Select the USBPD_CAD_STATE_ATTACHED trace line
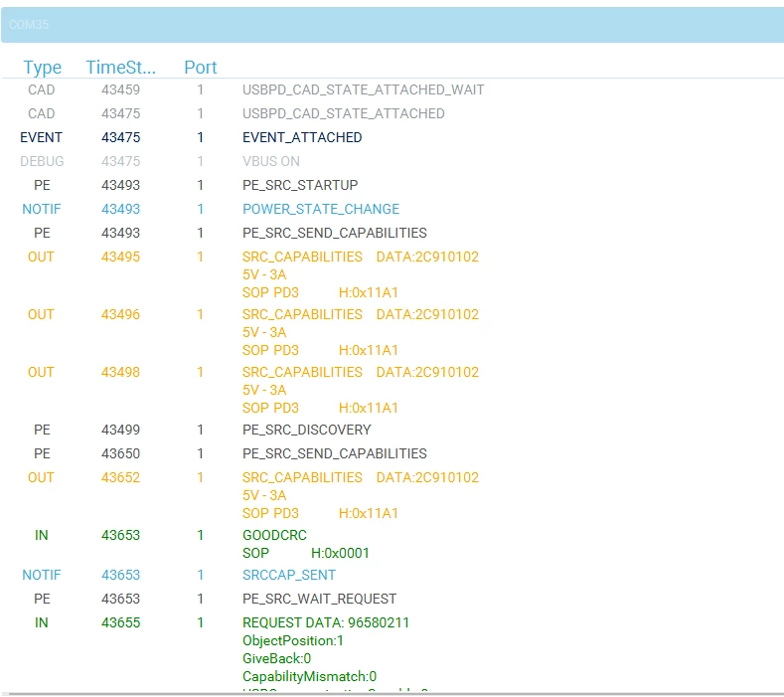784x697 pixels. [x=392, y=113]
